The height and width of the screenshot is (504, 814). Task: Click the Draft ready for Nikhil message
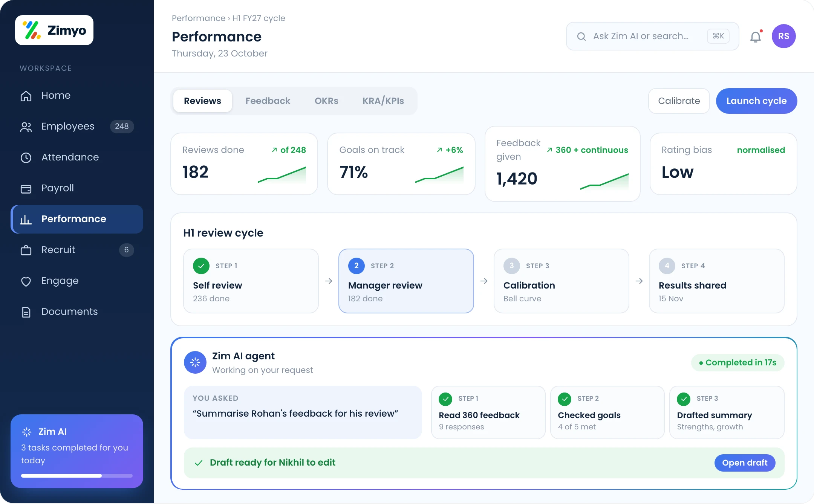click(x=272, y=463)
